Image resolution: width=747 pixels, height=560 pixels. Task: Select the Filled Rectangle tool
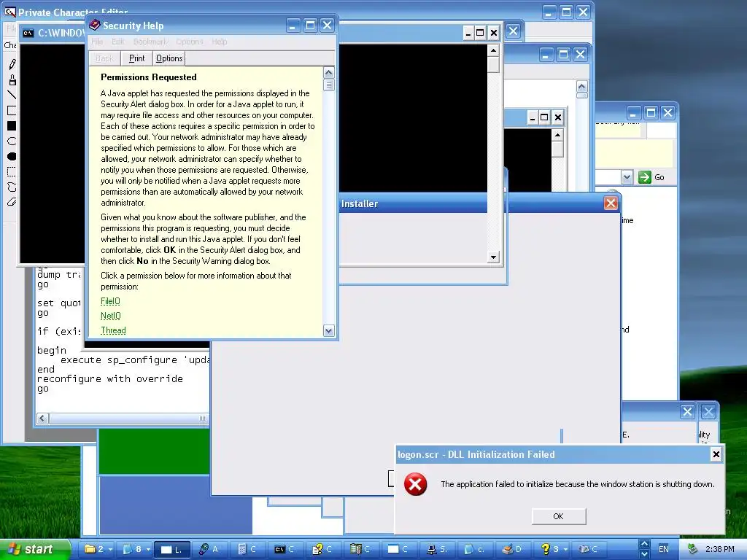[x=12, y=125]
